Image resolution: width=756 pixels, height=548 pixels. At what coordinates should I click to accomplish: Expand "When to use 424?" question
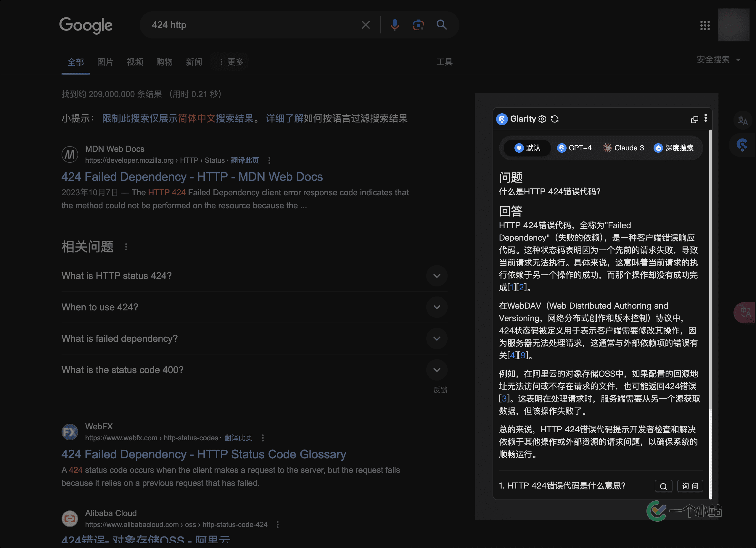[437, 307]
